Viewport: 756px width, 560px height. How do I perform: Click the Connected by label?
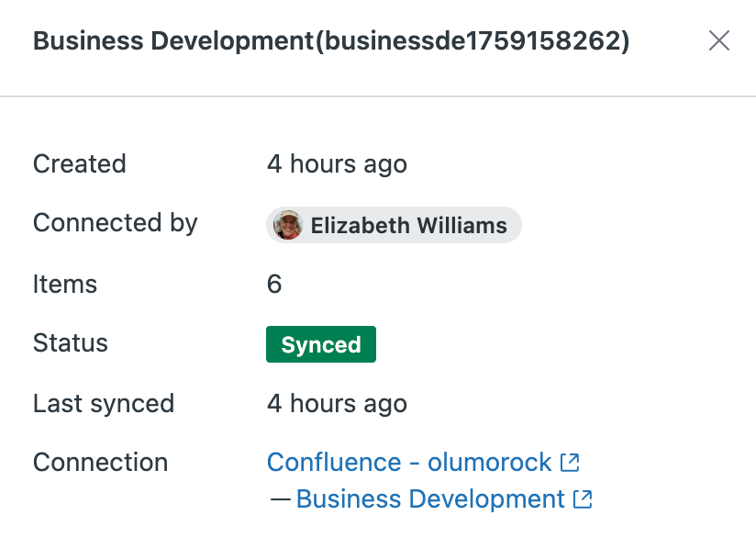116,223
